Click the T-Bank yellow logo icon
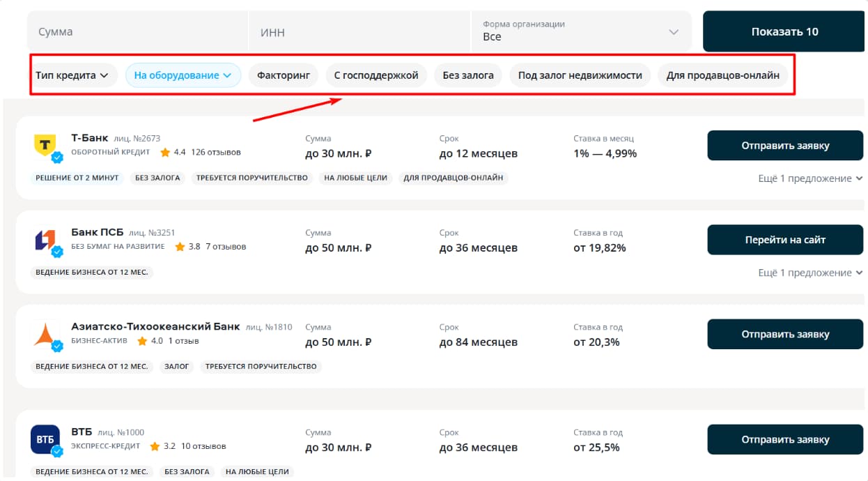 (x=45, y=145)
